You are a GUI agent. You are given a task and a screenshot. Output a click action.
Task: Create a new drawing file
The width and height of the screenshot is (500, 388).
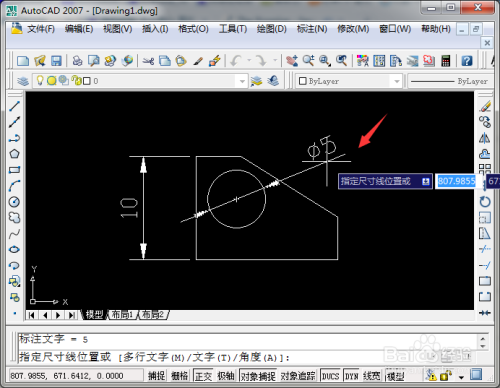pyautogui.click(x=23, y=61)
